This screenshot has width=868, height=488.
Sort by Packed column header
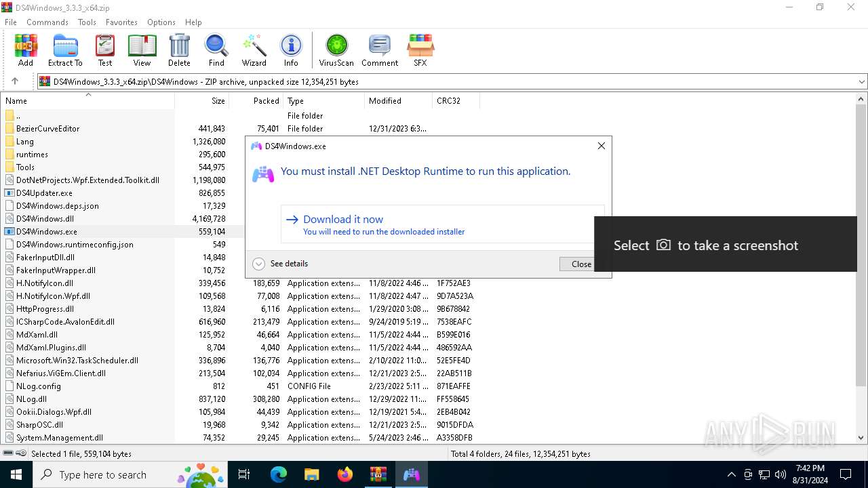[256, 100]
